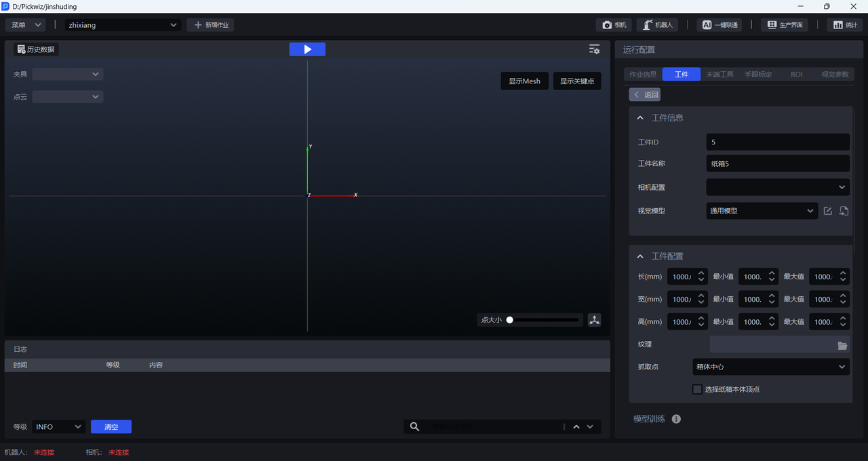Open the 历史数据 history panel
868x461 pixels.
pyautogui.click(x=36, y=49)
